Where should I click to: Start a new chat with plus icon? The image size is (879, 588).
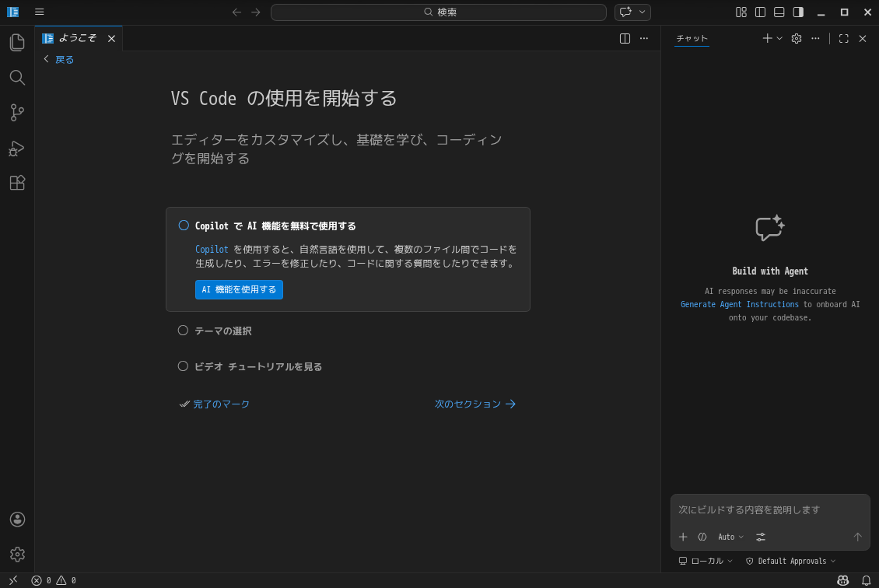pos(767,38)
